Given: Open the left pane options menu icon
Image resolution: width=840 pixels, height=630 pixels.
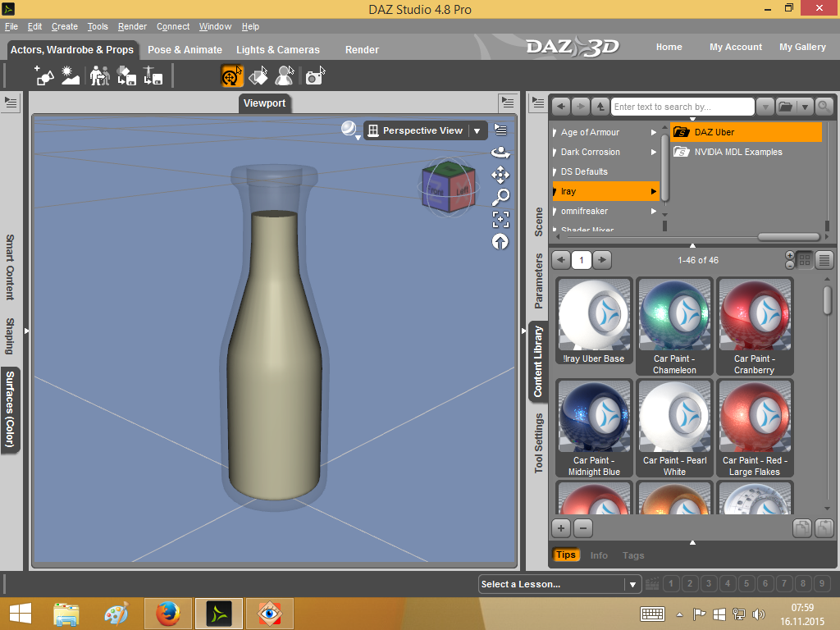Looking at the screenshot, I should [x=11, y=103].
